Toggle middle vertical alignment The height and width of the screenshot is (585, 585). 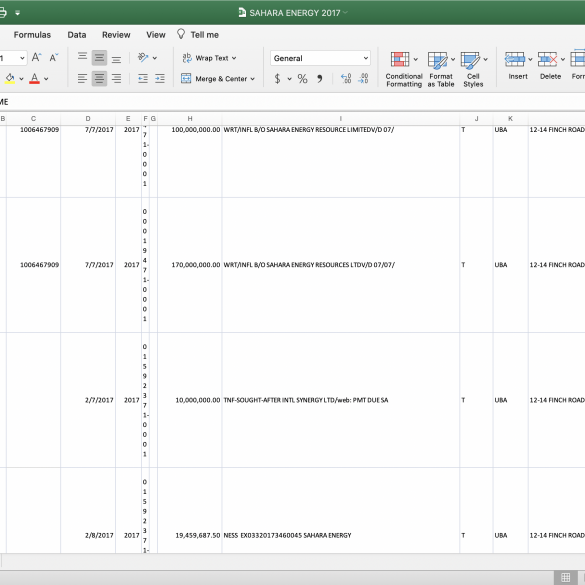point(99,57)
